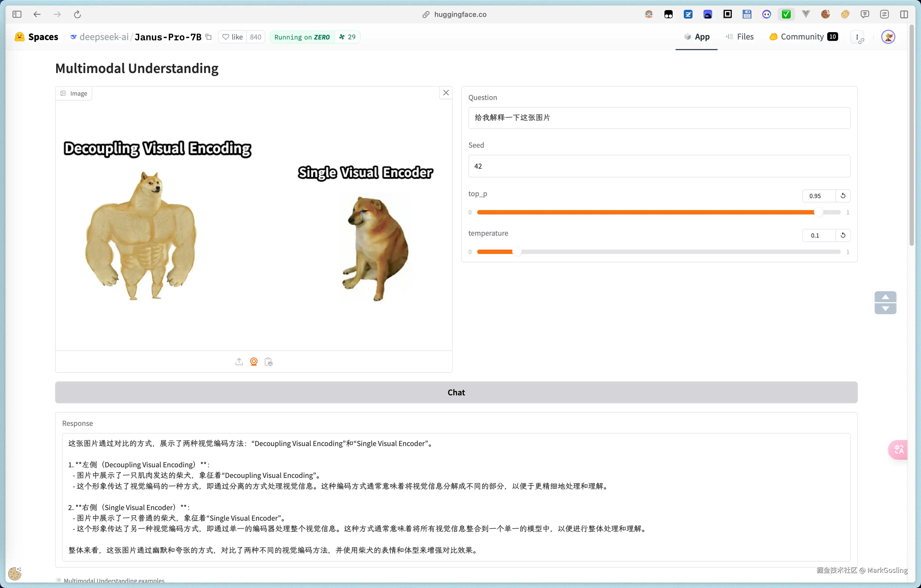Copy the space name using the copy icon
The image size is (921, 588).
click(209, 37)
